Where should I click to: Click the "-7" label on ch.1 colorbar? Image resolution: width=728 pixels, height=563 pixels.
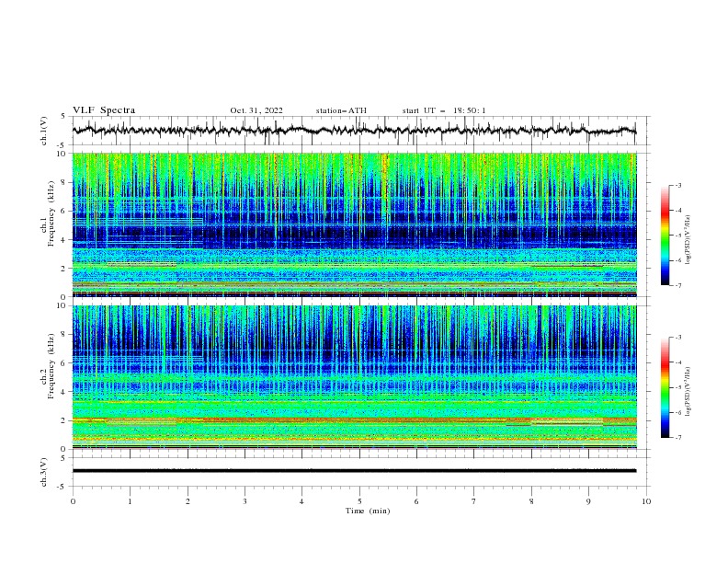[678, 285]
